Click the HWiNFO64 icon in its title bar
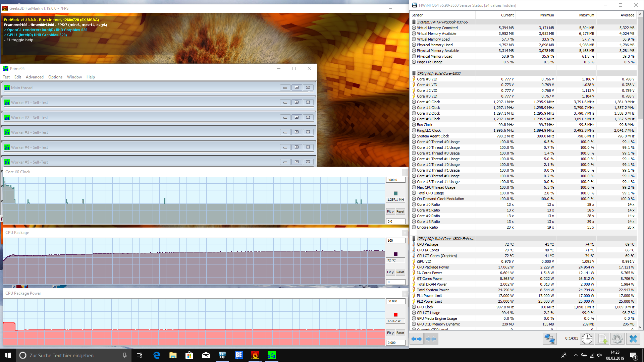Image resolution: width=644 pixels, height=362 pixels. (x=415, y=5)
